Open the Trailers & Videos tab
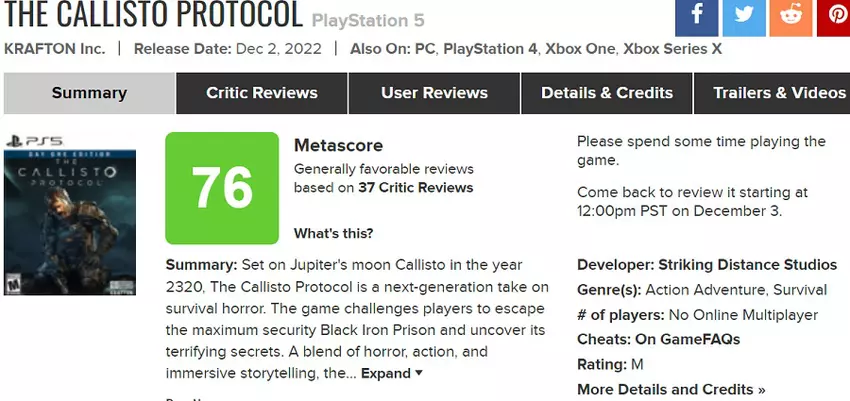850x401 pixels. [x=778, y=93]
